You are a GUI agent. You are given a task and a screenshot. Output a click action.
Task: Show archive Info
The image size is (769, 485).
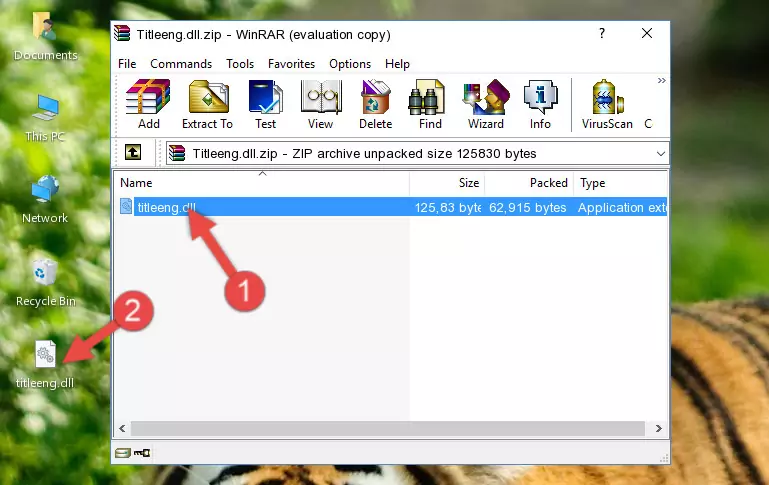click(540, 104)
